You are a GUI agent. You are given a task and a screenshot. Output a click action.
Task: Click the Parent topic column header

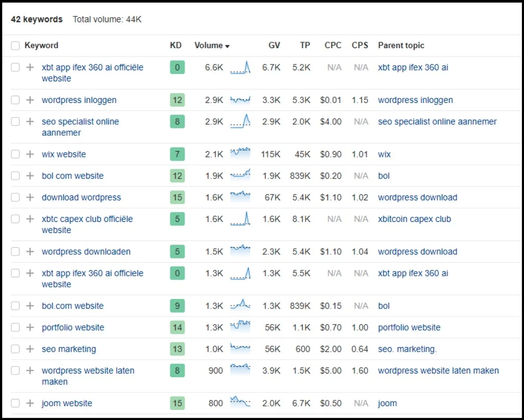pyautogui.click(x=401, y=45)
